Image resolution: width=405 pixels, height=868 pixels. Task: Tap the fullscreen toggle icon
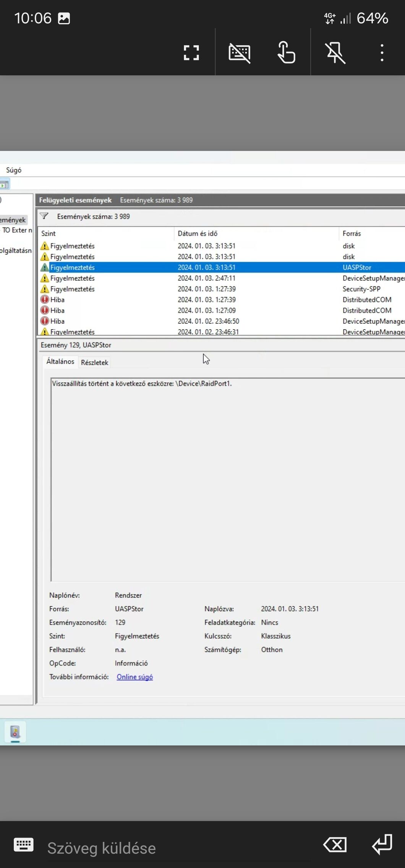tap(191, 53)
